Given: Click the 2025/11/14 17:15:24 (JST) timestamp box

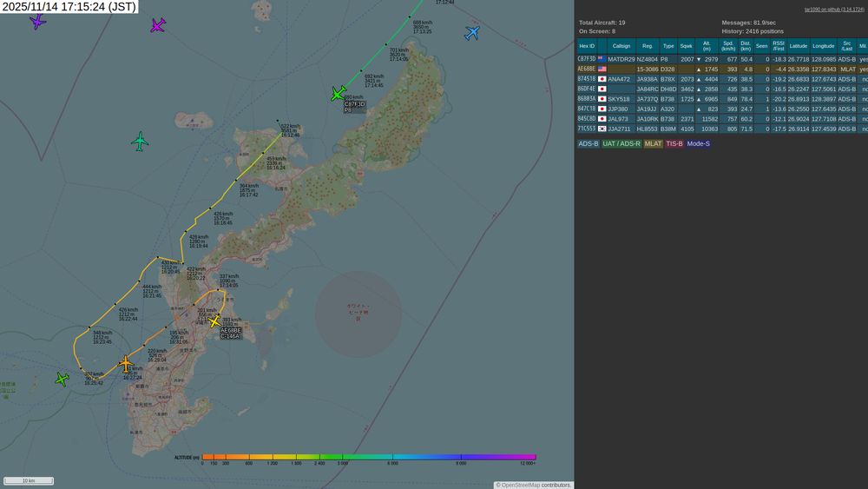Looking at the screenshot, I should point(69,7).
